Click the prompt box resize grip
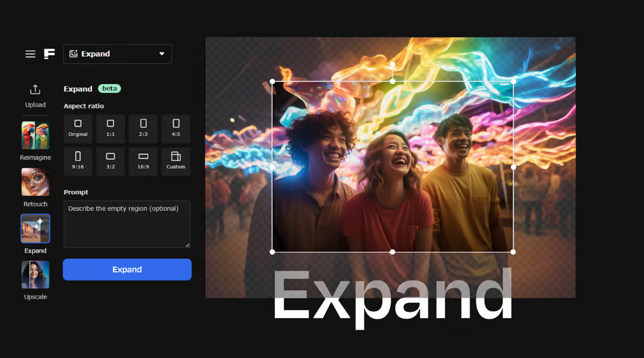Screen dimensions: 644x358 (x=187, y=245)
